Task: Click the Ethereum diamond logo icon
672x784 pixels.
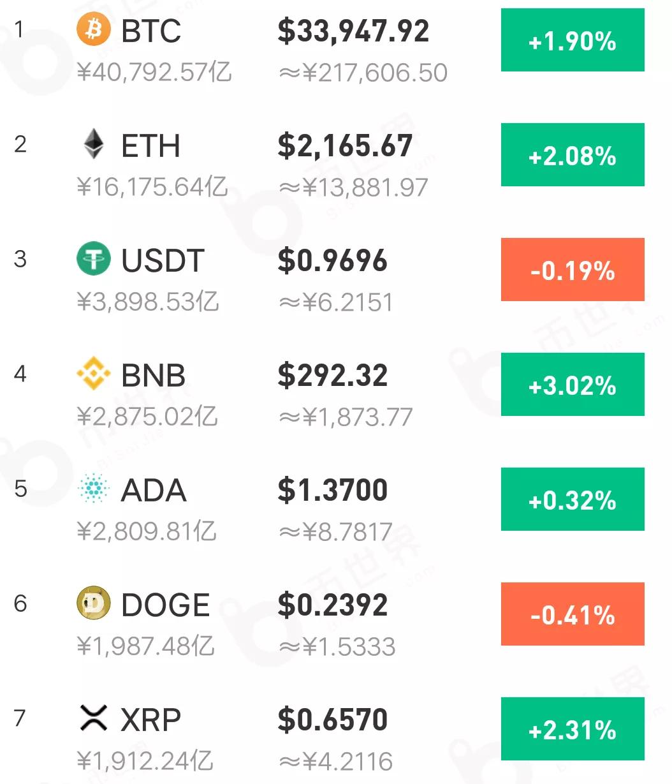Action: [x=94, y=144]
